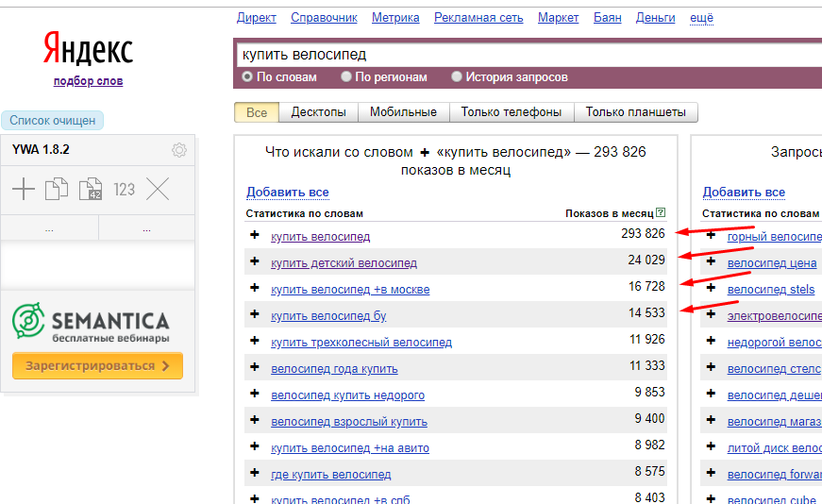Click inside the 'купить велосипед' search field
822x504 pixels.
[x=529, y=55]
